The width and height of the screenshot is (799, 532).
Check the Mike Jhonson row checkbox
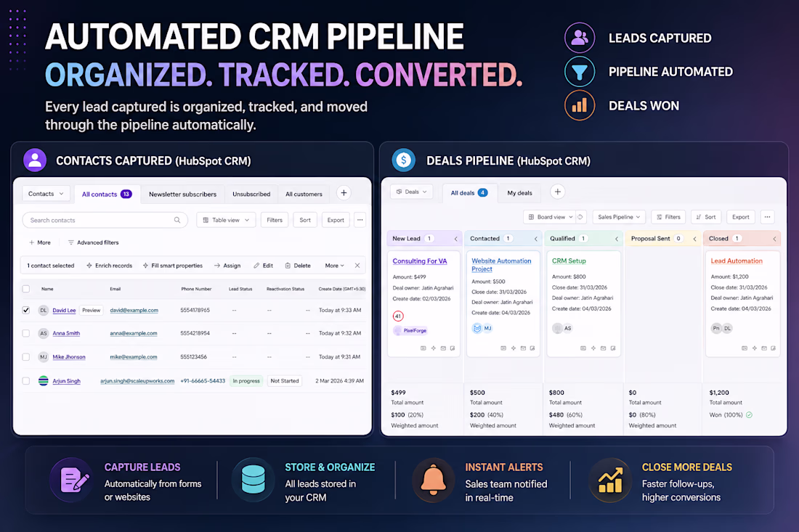tap(26, 357)
